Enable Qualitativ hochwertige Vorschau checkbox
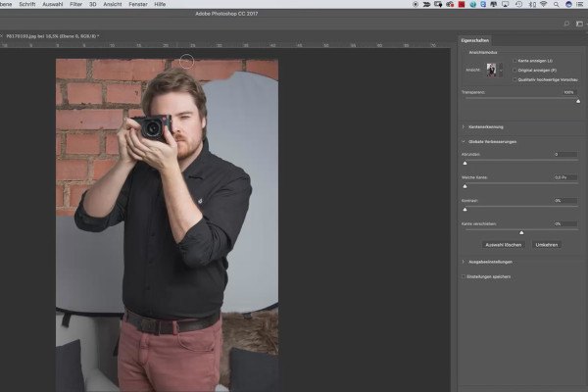The height and width of the screenshot is (392, 588). tap(514, 79)
